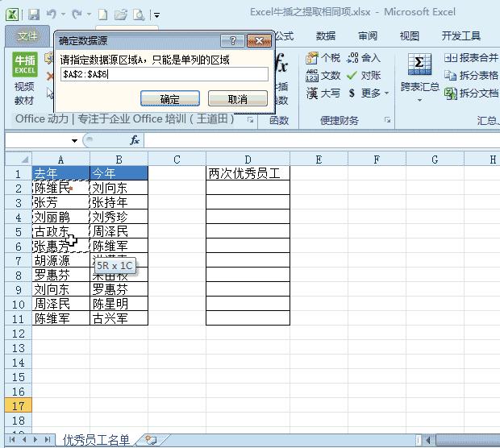Switch to the 审阅 ribbon tab
Viewport: 500px width, 448px height.
pyautogui.click(x=368, y=35)
